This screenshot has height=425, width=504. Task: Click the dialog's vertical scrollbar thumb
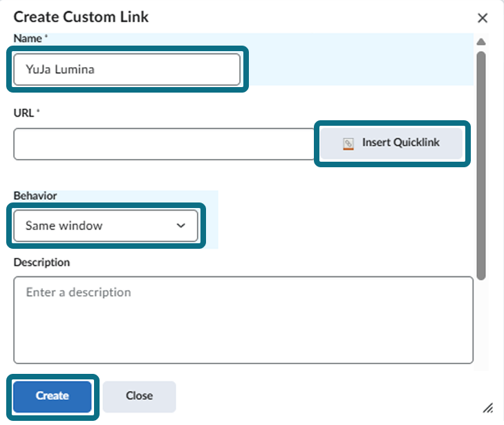click(481, 166)
